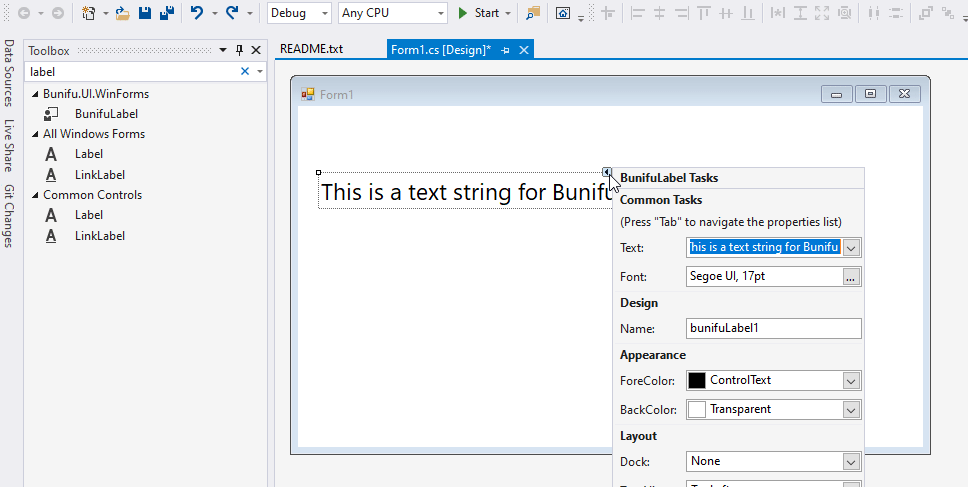Collapse the All Windows Forms group
This screenshot has width=968, height=487.
35,134
